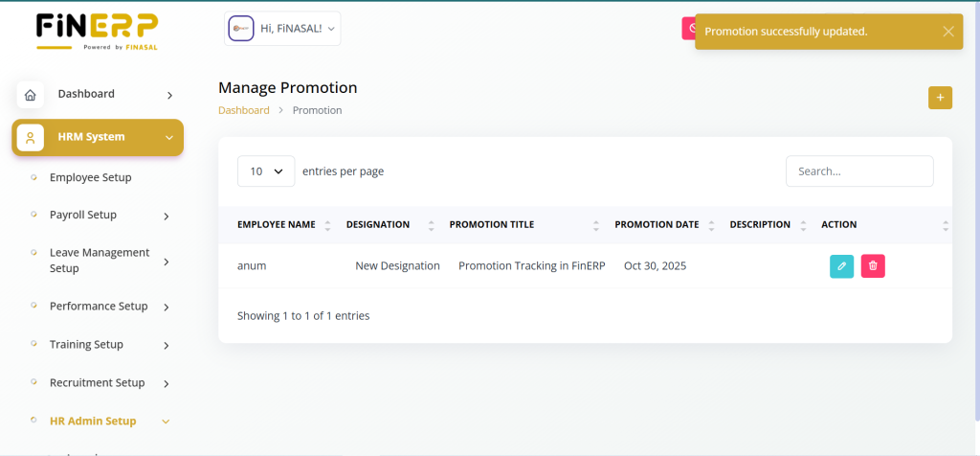The image size is (980, 456).
Task: Click the Dashboard home icon
Action: pyautogui.click(x=31, y=95)
